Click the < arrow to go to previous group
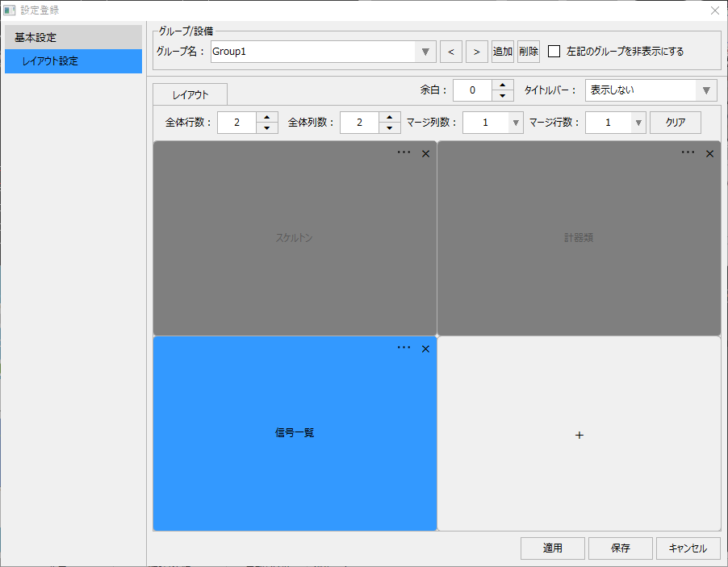The image size is (728, 567). point(450,51)
